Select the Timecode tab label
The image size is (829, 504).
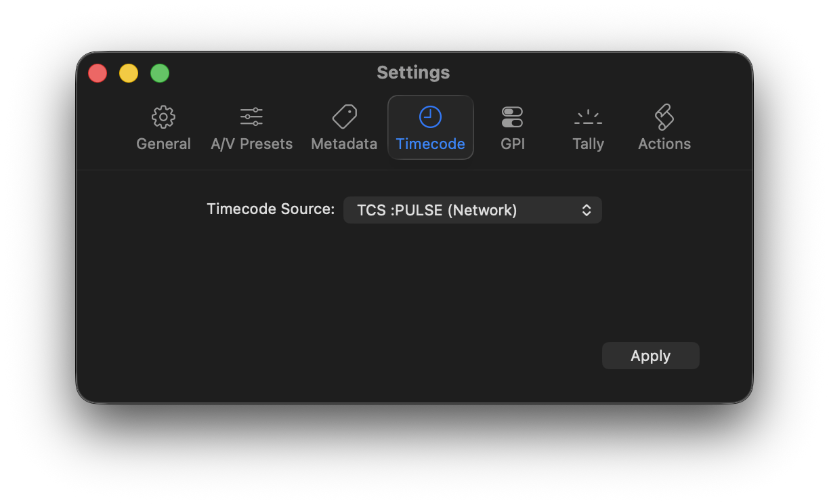430,144
